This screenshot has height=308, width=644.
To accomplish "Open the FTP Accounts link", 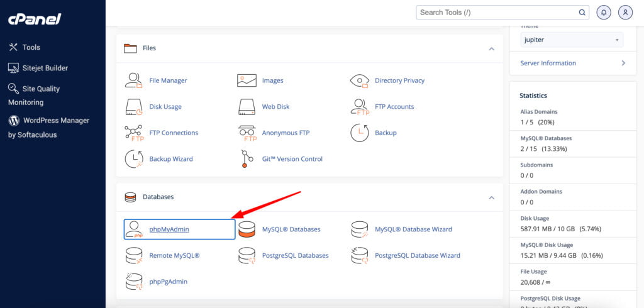I will (x=394, y=107).
